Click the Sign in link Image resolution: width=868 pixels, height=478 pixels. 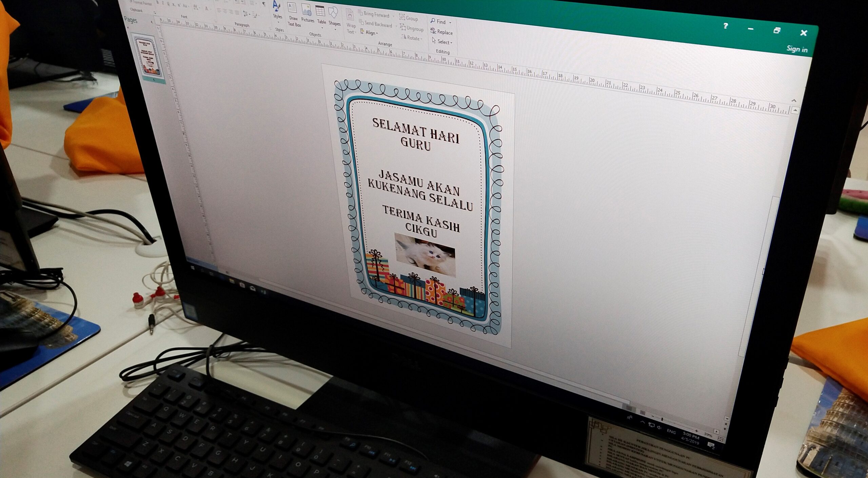797,49
